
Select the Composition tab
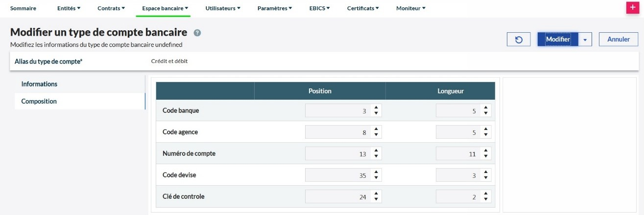point(39,102)
